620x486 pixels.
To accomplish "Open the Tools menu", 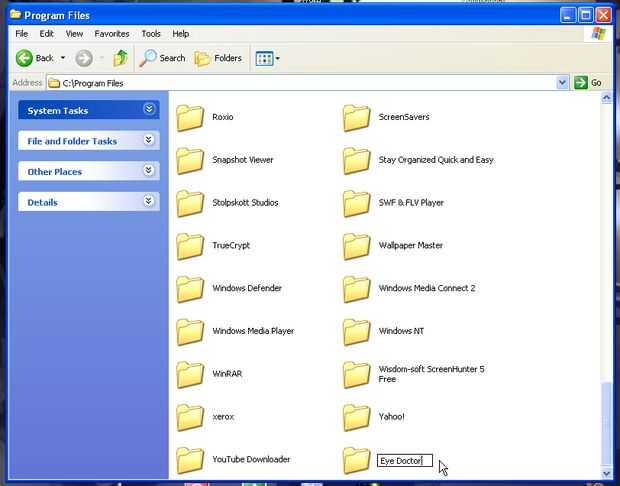I will (x=151, y=34).
